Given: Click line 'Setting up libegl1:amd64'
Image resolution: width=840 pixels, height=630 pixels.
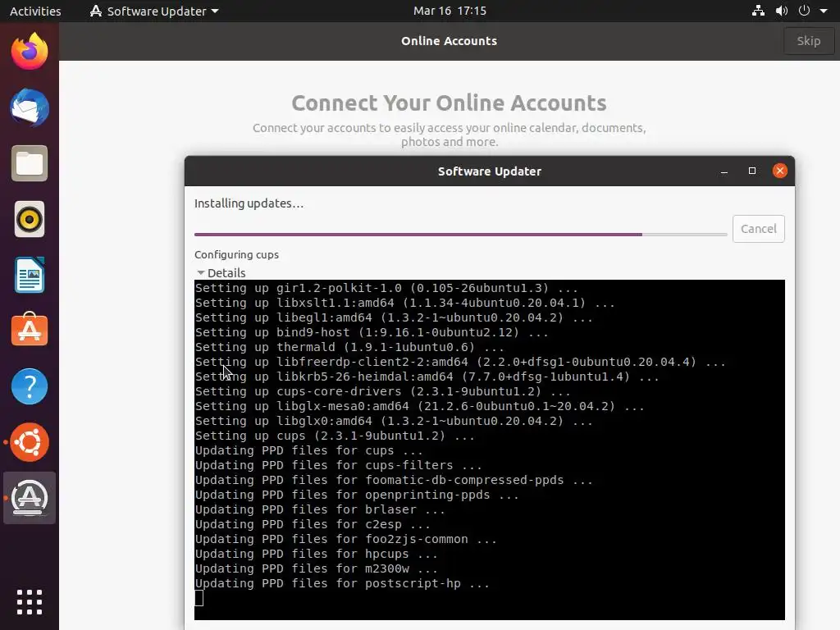Looking at the screenshot, I should click(x=394, y=317).
